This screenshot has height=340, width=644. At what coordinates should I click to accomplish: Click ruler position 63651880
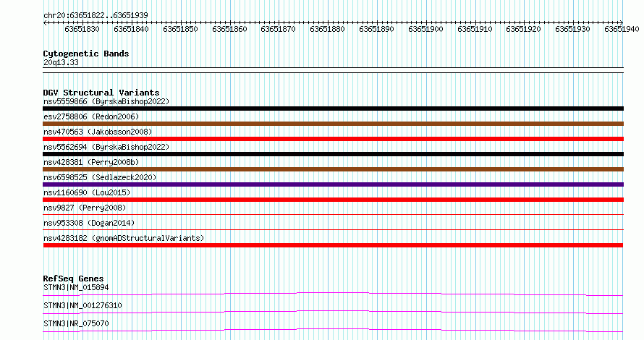coord(327,29)
